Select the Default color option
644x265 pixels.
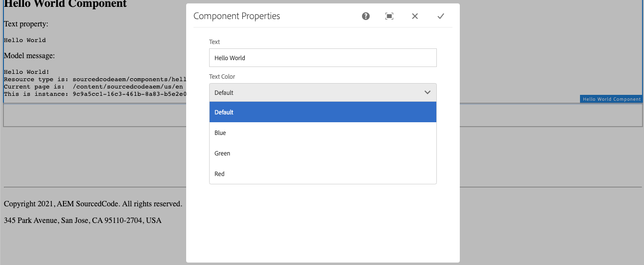tap(322, 112)
